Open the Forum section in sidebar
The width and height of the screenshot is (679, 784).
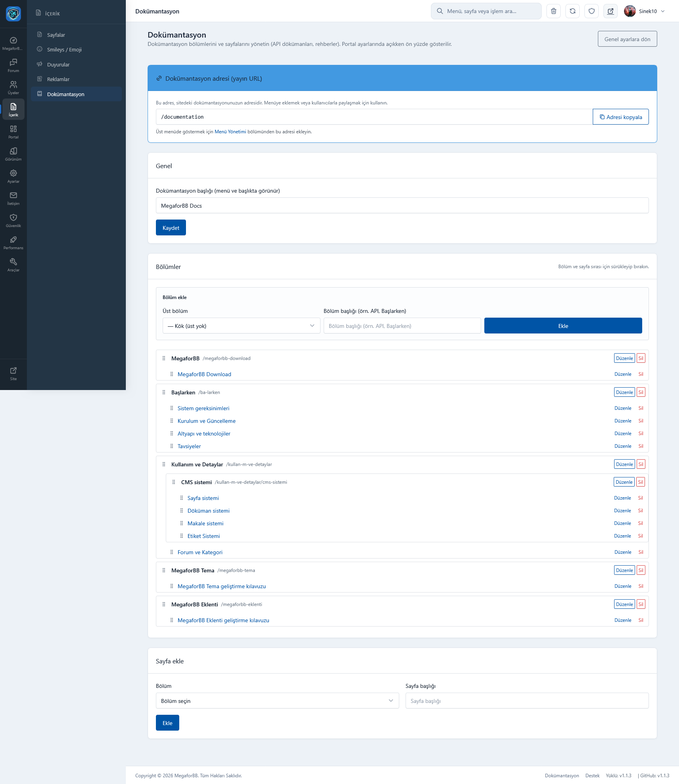point(13,65)
